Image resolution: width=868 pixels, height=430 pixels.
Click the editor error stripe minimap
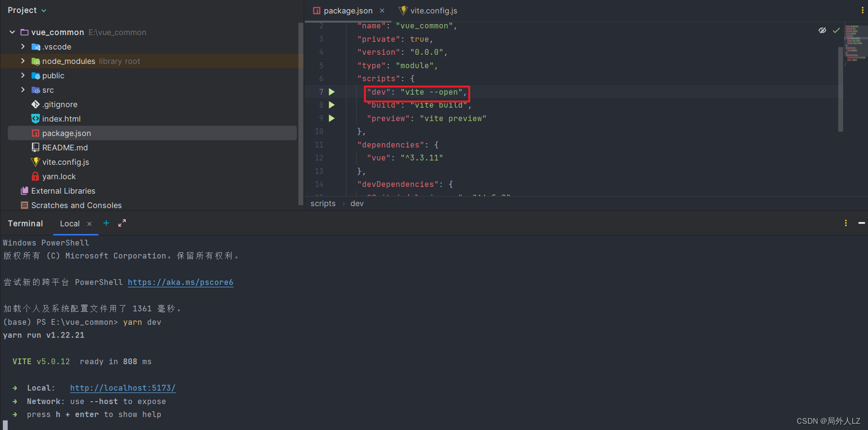pos(856,43)
